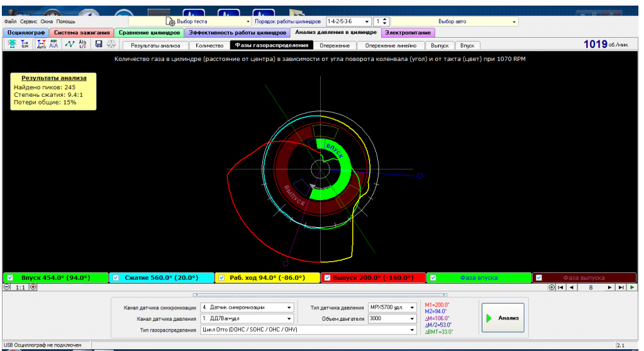
Task: Open the Результаты анализа sub-tab
Action: click(x=155, y=46)
